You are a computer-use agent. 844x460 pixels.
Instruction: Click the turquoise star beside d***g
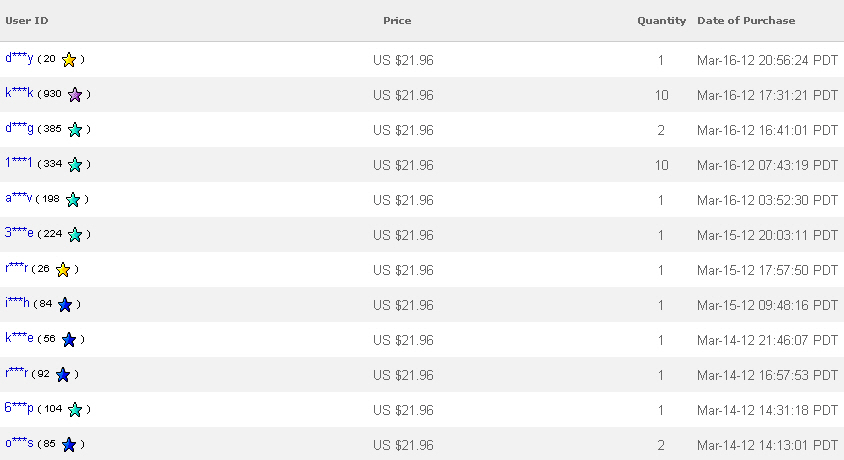[75, 130]
